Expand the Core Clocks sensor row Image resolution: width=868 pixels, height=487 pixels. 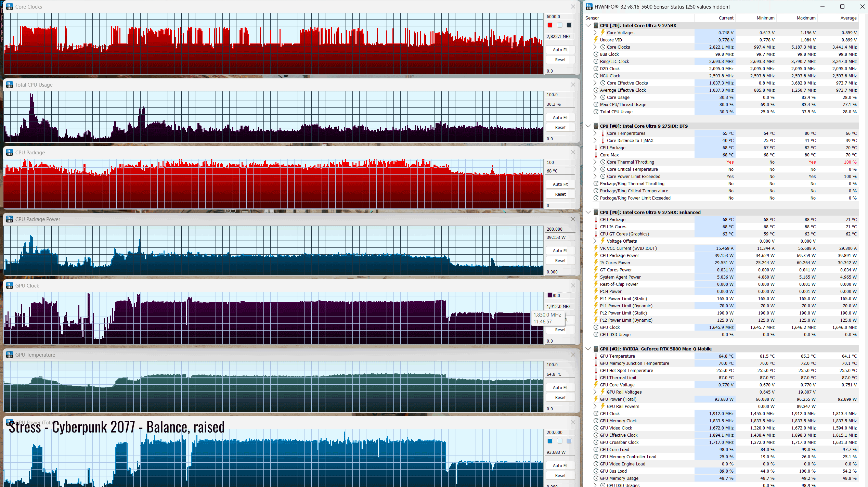[x=595, y=47]
